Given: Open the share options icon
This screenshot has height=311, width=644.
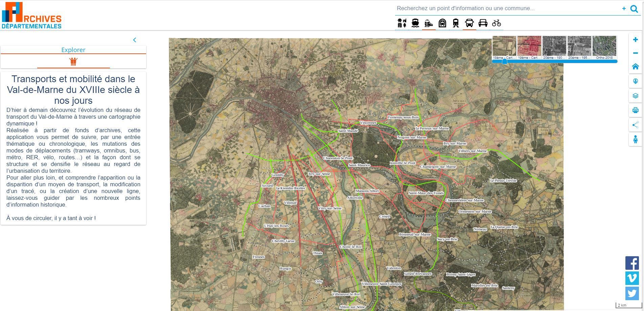Looking at the screenshot, I should tap(635, 125).
